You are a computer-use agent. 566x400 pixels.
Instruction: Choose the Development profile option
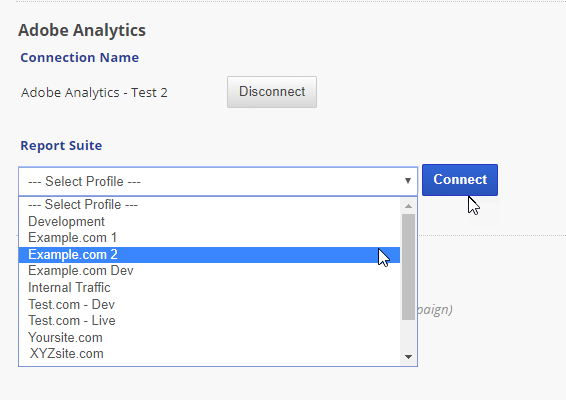(x=209, y=221)
